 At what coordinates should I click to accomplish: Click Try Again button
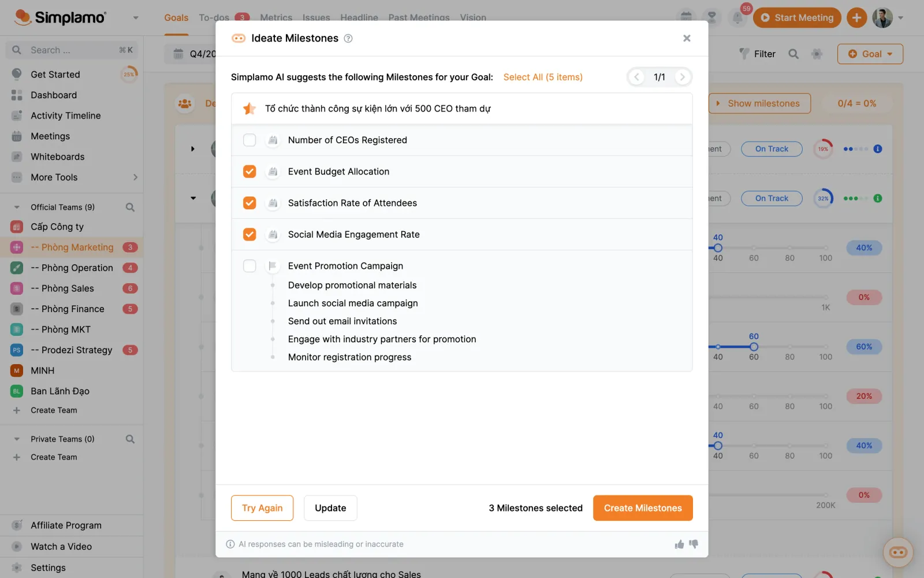262,508
